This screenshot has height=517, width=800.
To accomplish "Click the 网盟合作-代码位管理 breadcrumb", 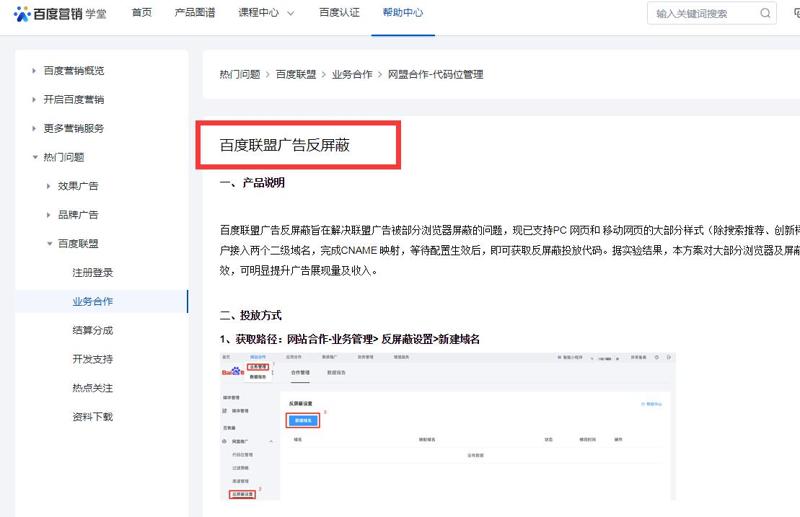I will (436, 75).
